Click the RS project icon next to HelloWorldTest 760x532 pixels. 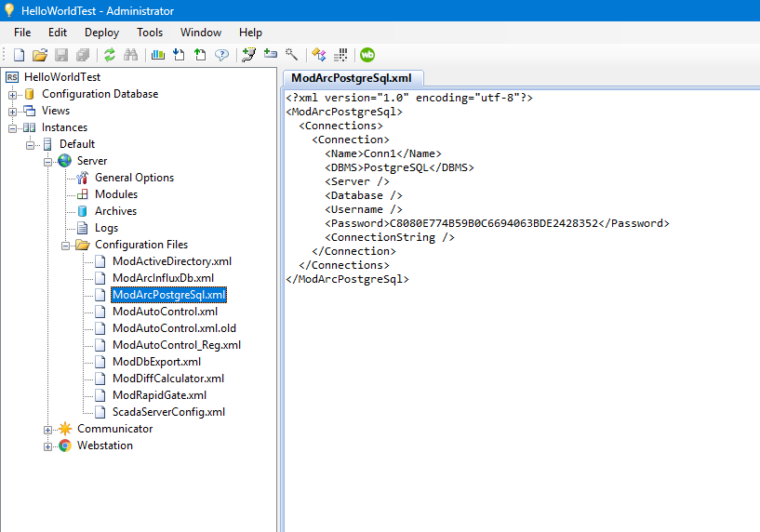pyautogui.click(x=12, y=77)
